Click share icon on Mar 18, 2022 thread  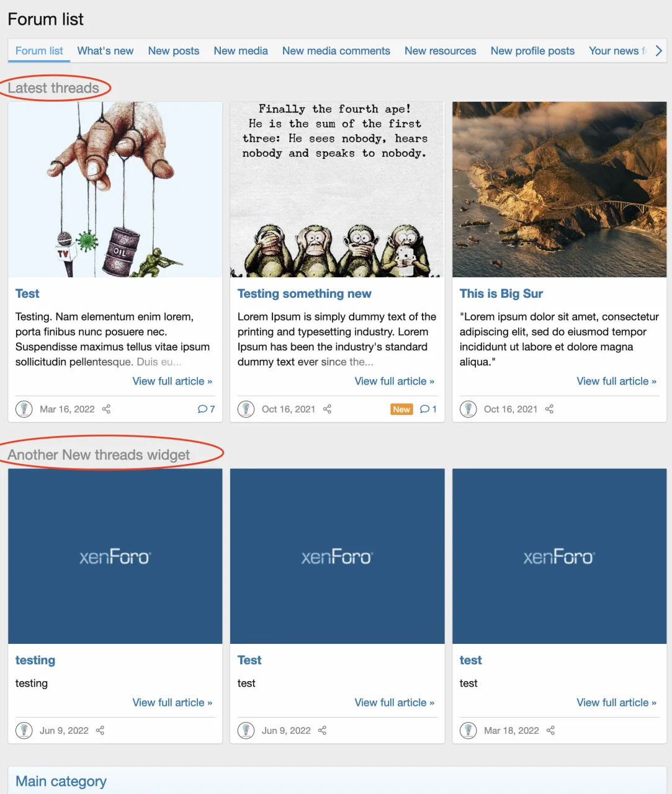pyautogui.click(x=550, y=731)
